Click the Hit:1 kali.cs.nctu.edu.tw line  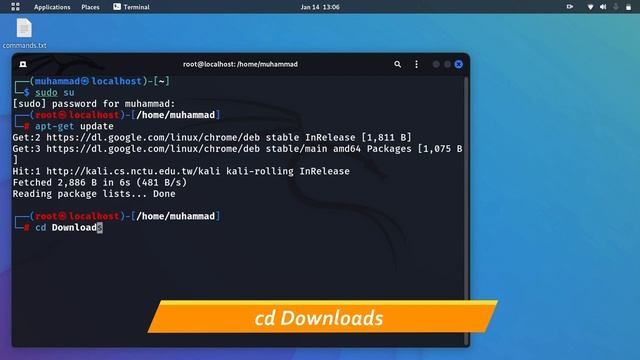click(181, 171)
